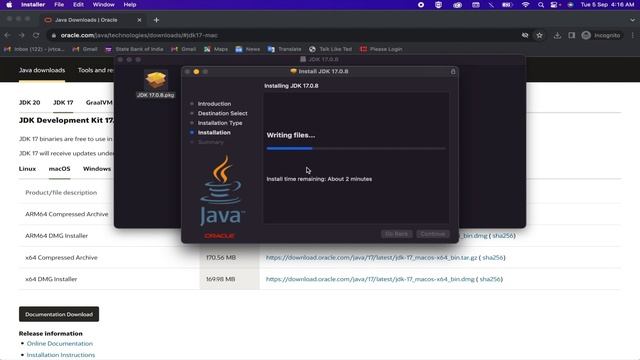Switch to the JDK 20 tab
The height and width of the screenshot is (360, 640).
[29, 102]
